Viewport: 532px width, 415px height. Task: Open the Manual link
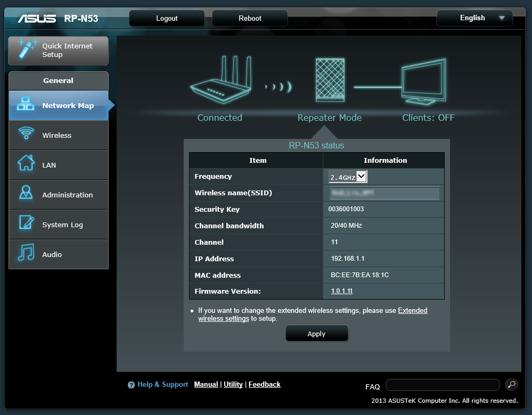point(206,385)
